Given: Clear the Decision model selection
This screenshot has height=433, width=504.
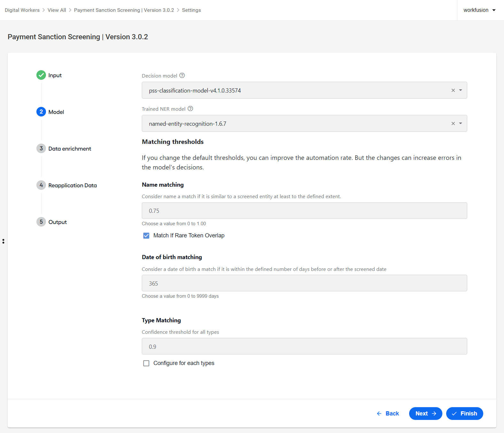Looking at the screenshot, I should pyautogui.click(x=453, y=90).
